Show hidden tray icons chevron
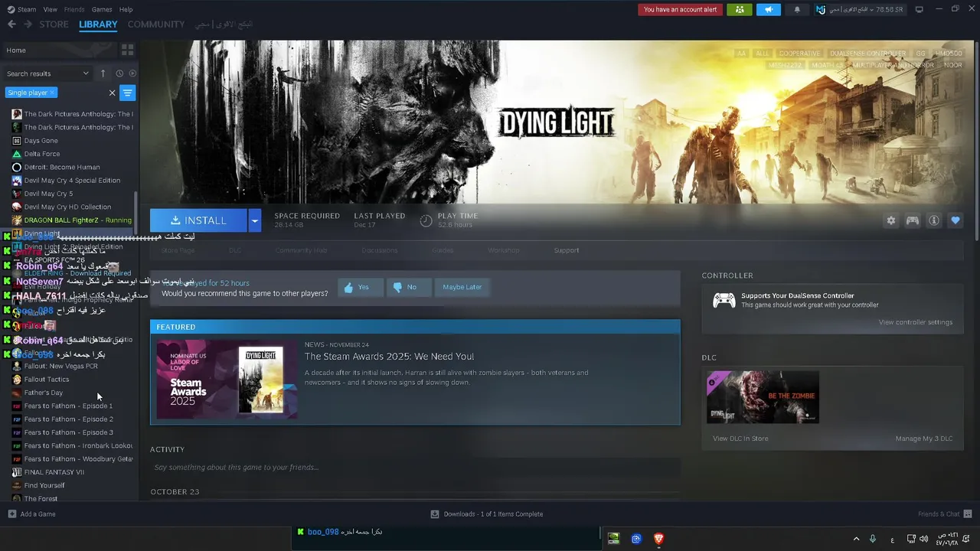The image size is (980, 551). [856, 539]
